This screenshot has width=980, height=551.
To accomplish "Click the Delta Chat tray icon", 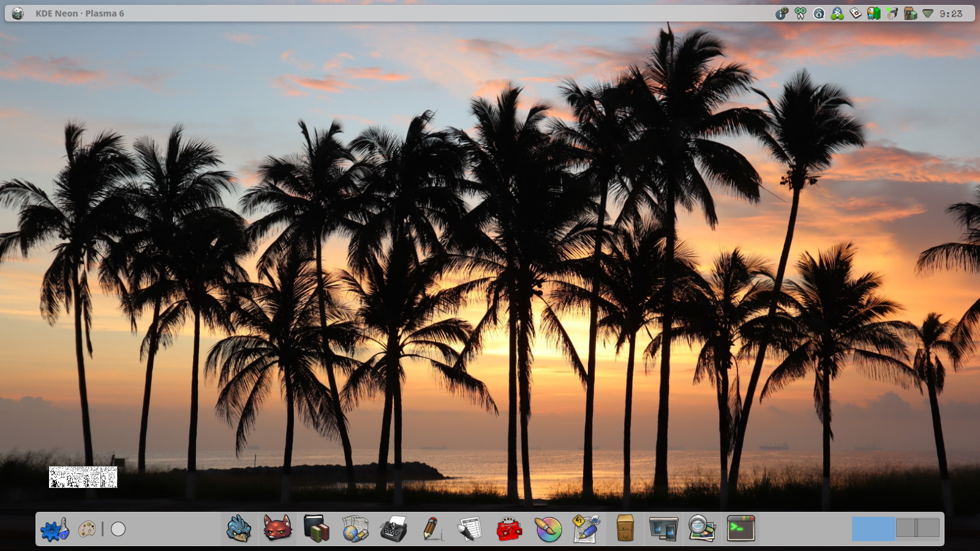I will tap(819, 13).
